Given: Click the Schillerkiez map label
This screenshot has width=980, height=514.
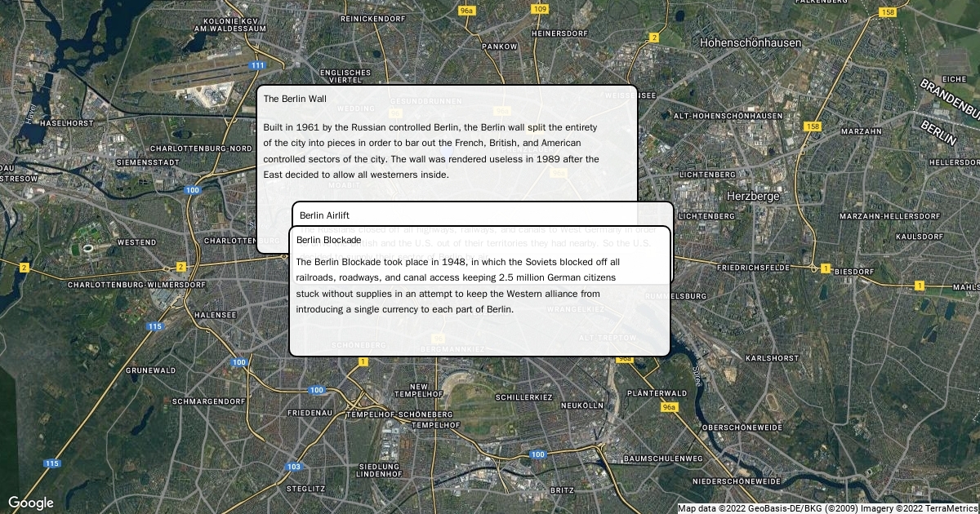Looking at the screenshot, I should [x=524, y=397].
